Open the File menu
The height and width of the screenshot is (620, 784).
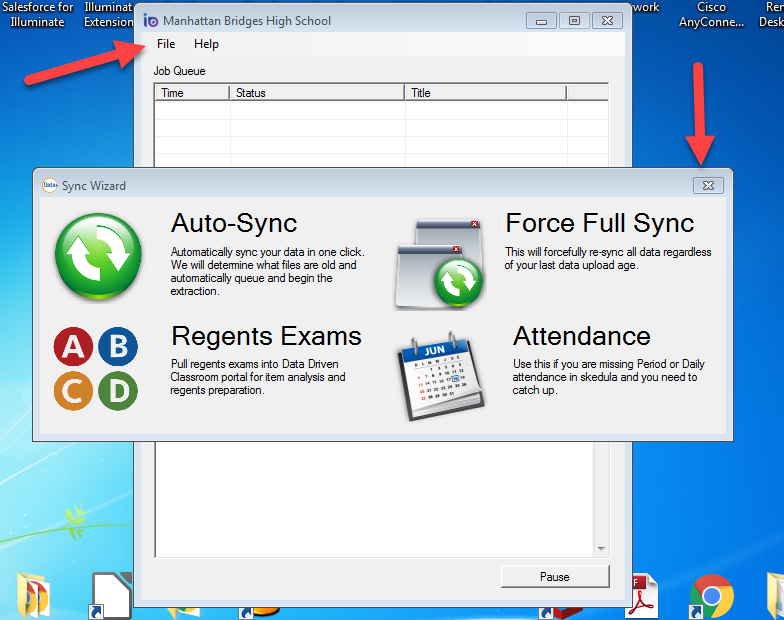pyautogui.click(x=166, y=44)
